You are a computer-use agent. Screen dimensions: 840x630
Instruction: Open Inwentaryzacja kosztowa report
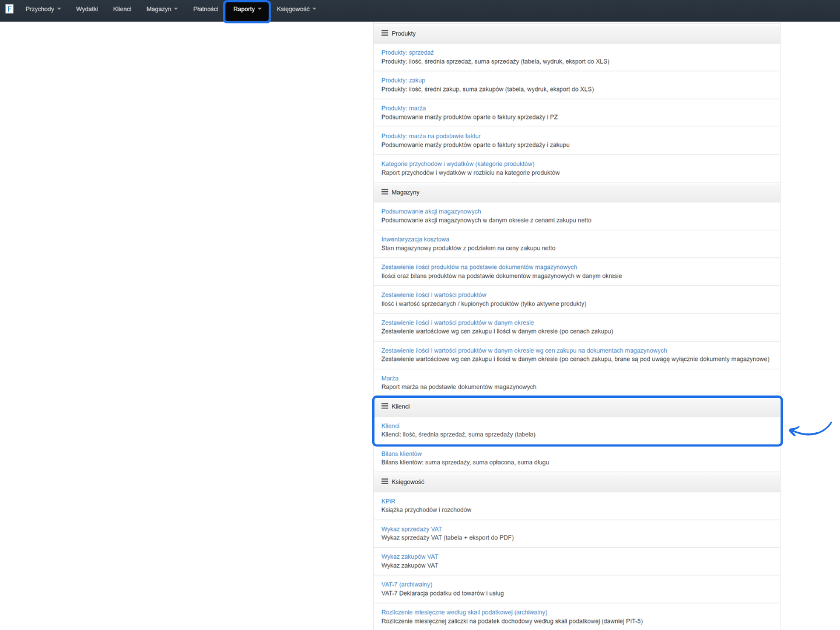pyautogui.click(x=415, y=239)
